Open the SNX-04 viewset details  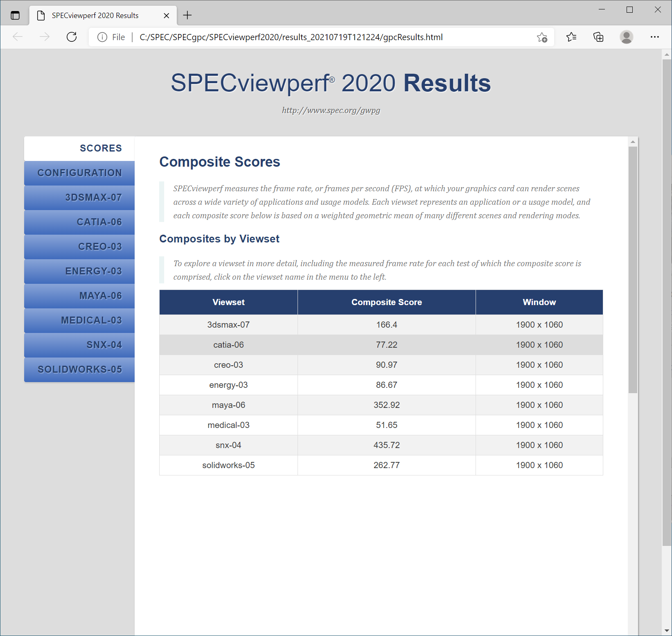[x=79, y=345]
